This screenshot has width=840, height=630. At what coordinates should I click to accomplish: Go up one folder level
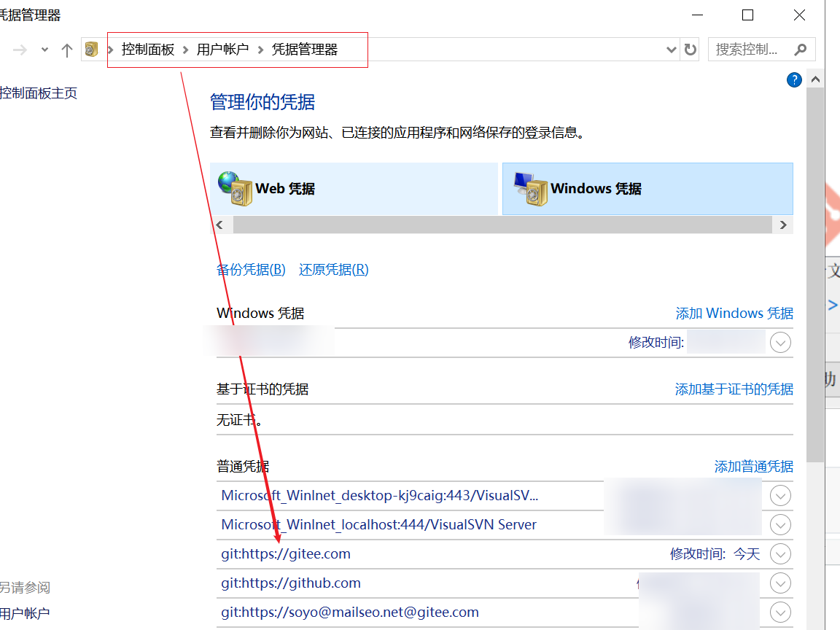pos(66,50)
